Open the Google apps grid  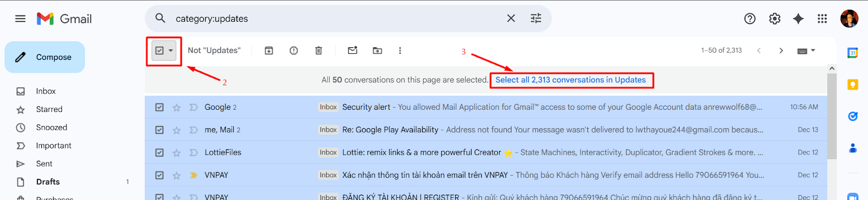822,18
